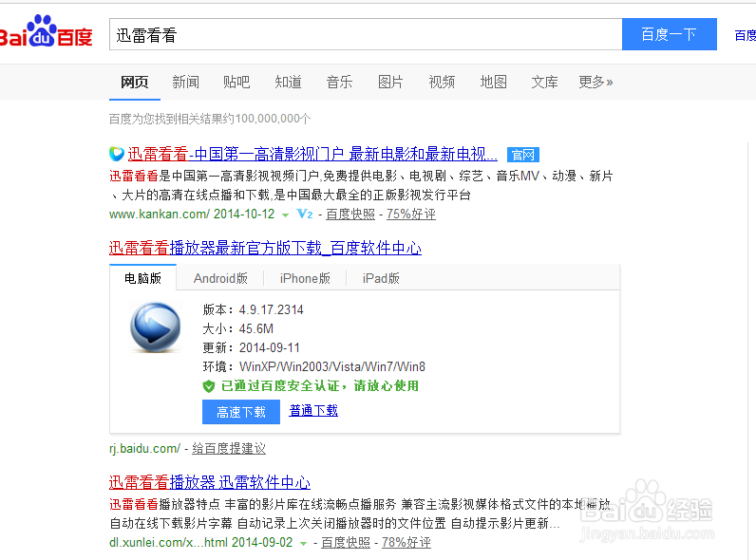
Task: Click the www.kankan.com/ green URL
Action: click(x=160, y=214)
